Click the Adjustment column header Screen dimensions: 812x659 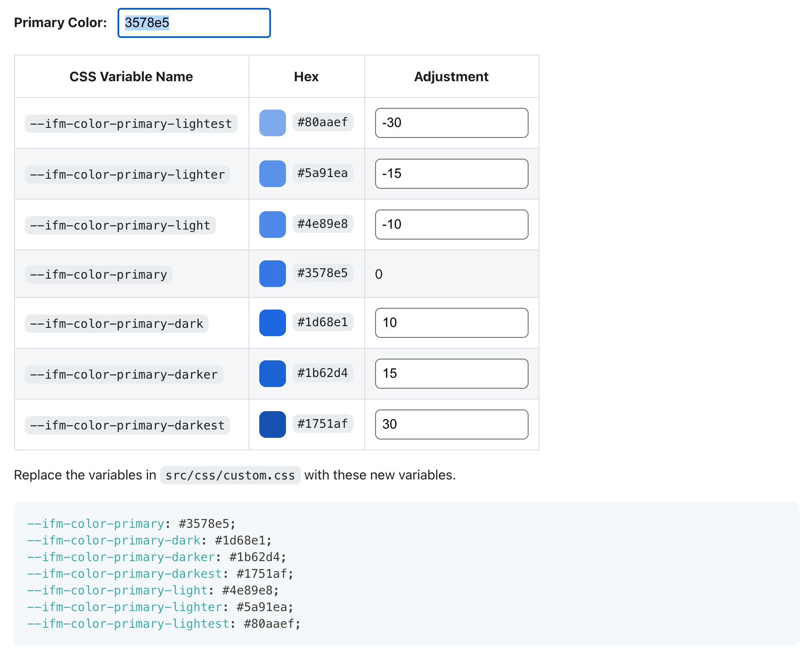point(451,77)
